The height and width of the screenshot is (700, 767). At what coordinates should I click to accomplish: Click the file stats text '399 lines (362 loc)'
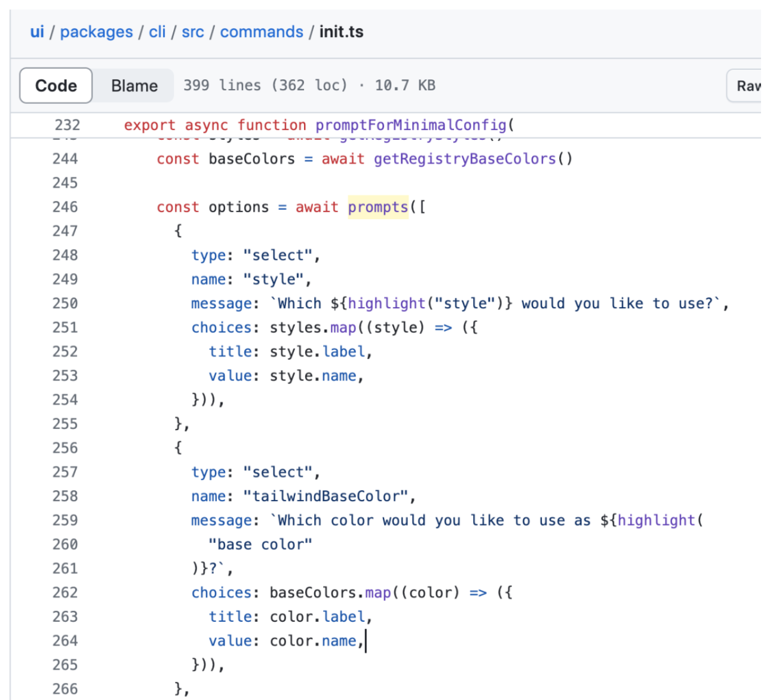point(265,85)
